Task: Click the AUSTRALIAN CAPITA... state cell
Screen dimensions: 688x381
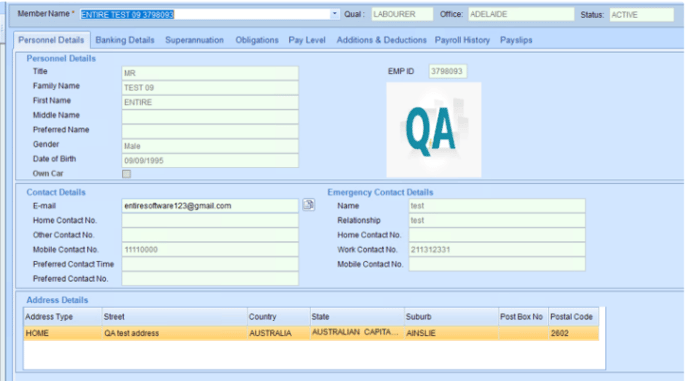Action: [x=357, y=333]
